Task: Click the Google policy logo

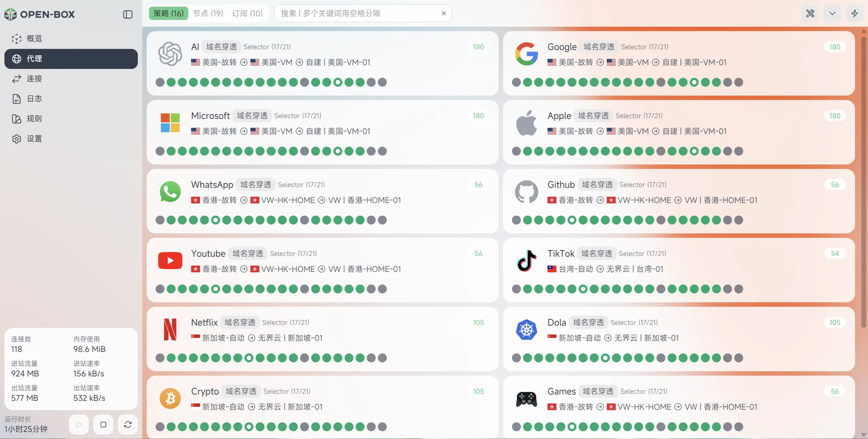Action: 526,54
